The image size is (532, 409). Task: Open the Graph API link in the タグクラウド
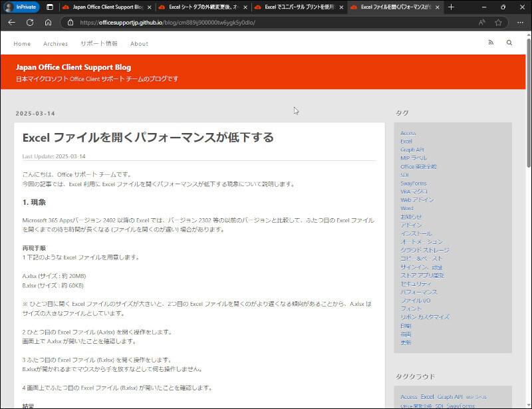coord(450,397)
